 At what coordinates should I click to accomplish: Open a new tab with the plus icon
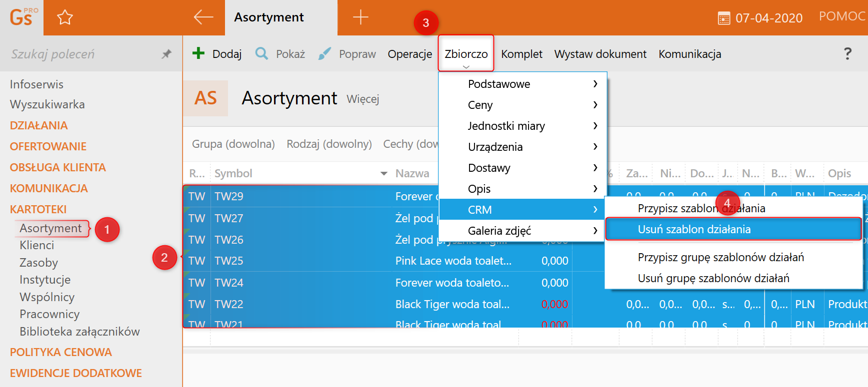pyautogui.click(x=360, y=17)
